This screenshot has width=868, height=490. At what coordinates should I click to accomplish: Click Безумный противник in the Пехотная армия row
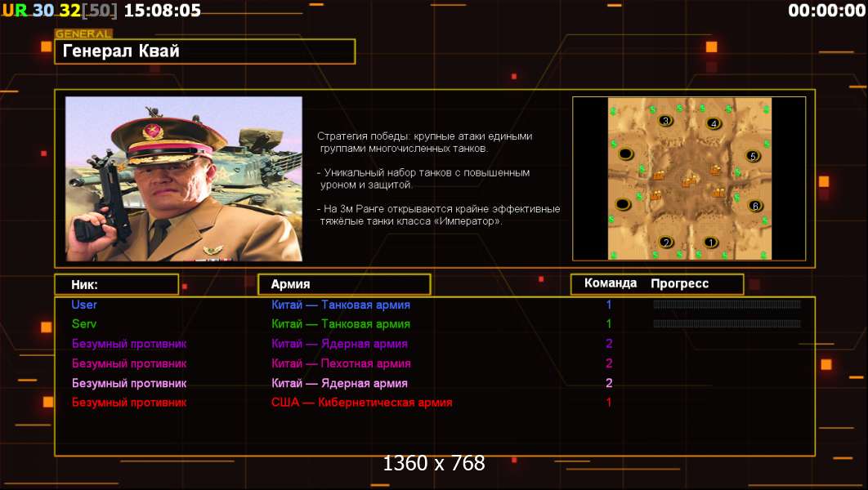click(129, 363)
